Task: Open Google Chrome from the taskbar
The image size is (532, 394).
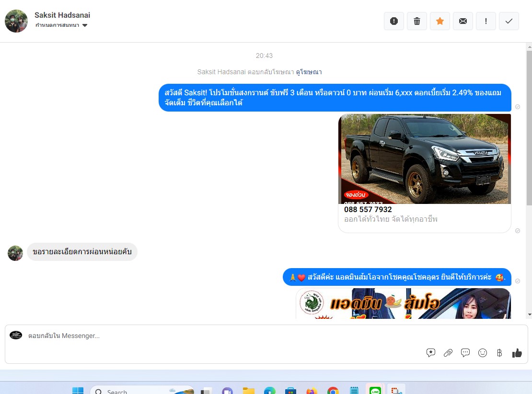Action: coord(333,391)
